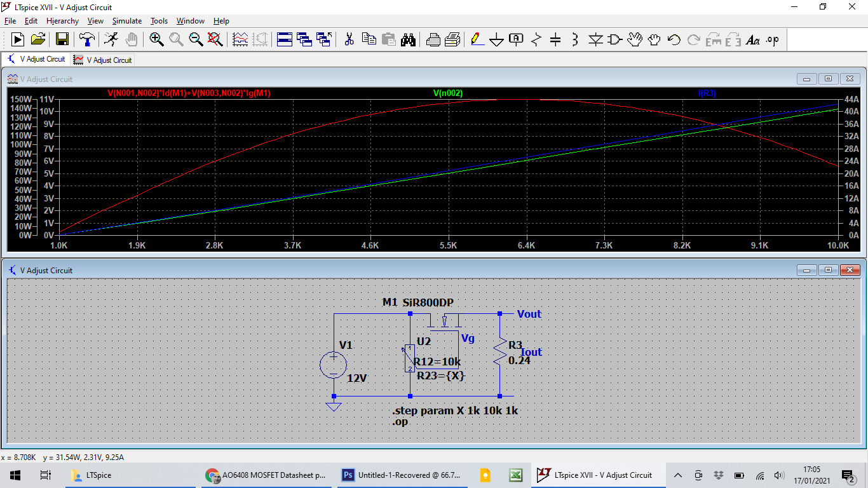Click the Vg net label
Viewport: 868px width, 488px height.
pos(468,339)
